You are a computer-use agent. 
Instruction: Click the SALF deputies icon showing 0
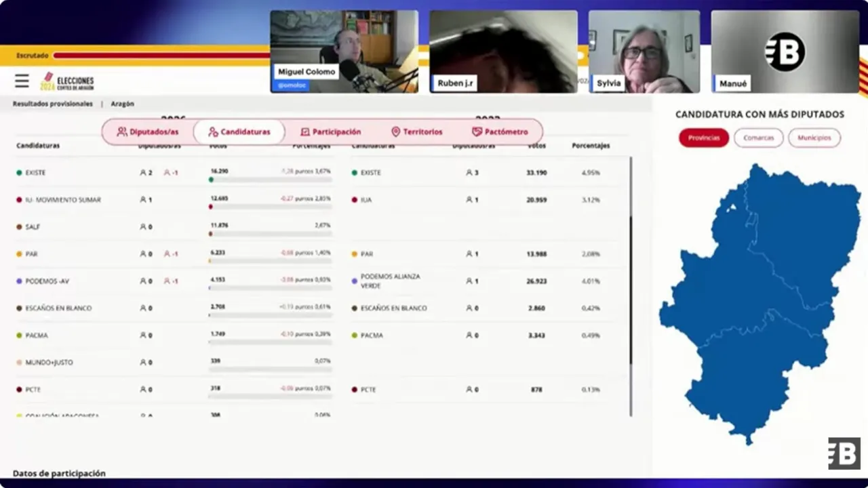point(143,227)
